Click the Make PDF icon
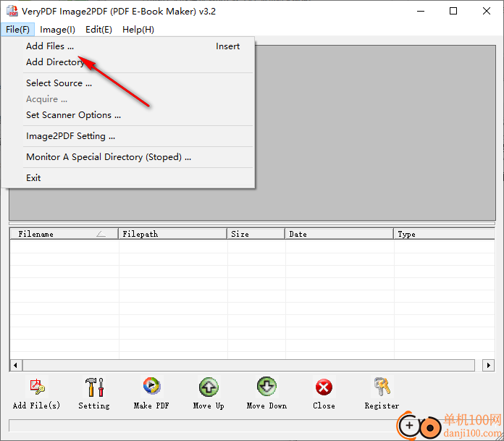The width and height of the screenshot is (504, 441). pos(151,387)
